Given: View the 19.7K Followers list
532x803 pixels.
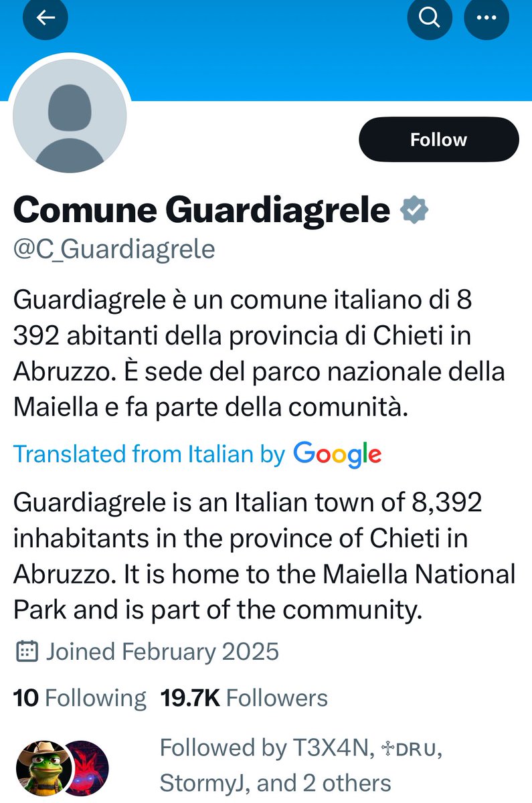Looking at the screenshot, I should [x=244, y=698].
